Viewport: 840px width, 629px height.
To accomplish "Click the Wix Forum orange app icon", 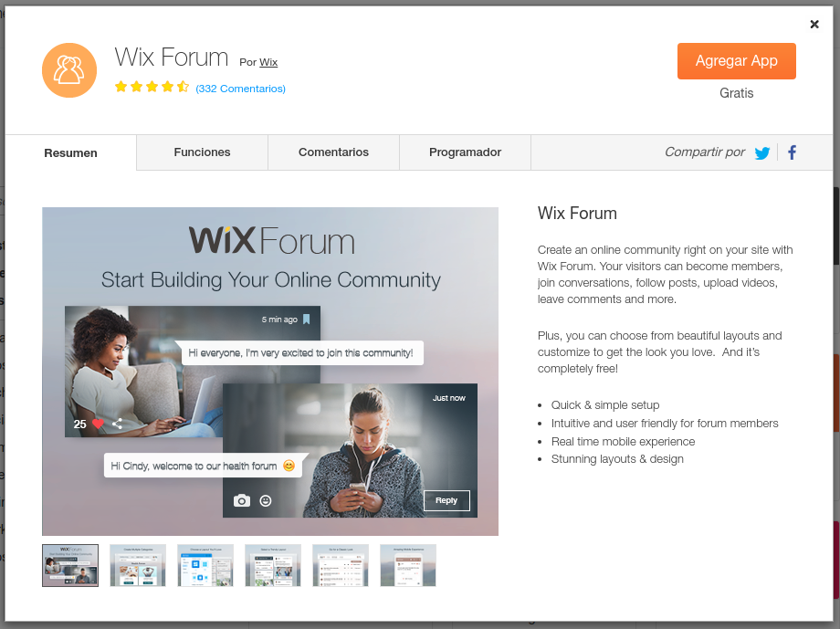I will [69, 70].
